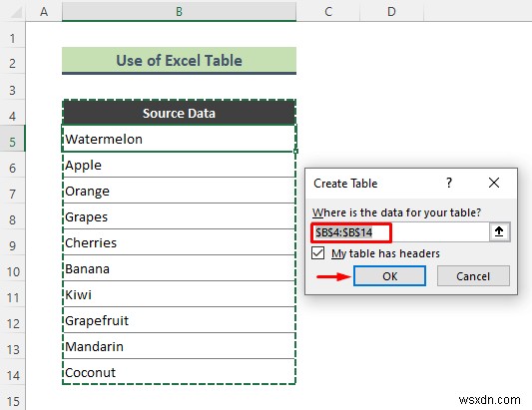Click the fill handle of selected cell

tap(295, 152)
